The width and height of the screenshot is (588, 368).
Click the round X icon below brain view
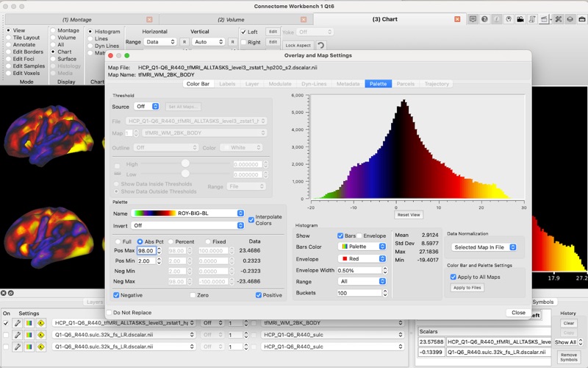4,293
